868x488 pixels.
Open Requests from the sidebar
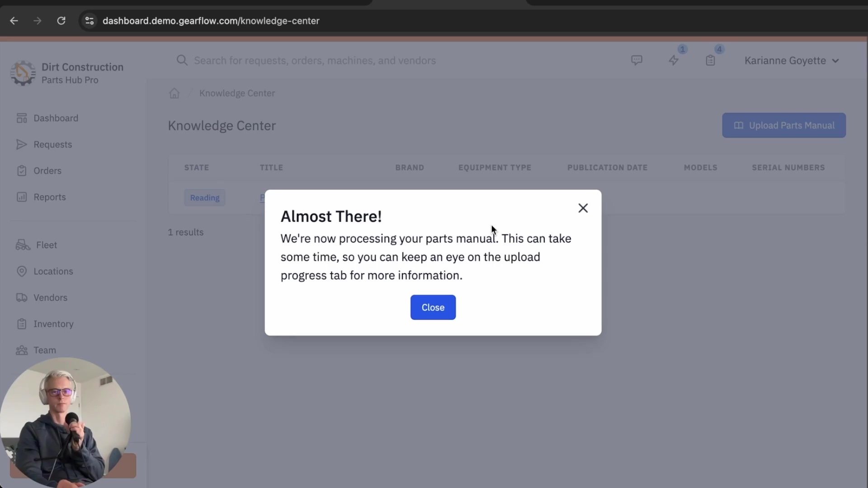pyautogui.click(x=52, y=145)
